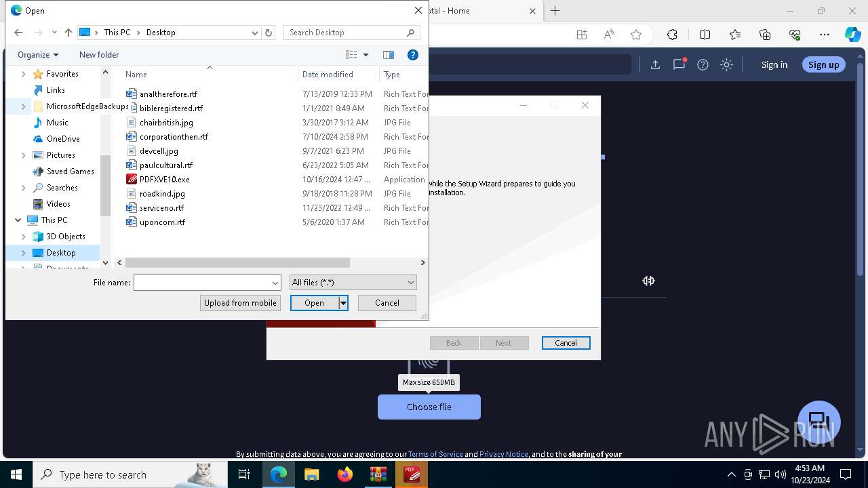
Task: Click the Open button
Action: [x=314, y=303]
